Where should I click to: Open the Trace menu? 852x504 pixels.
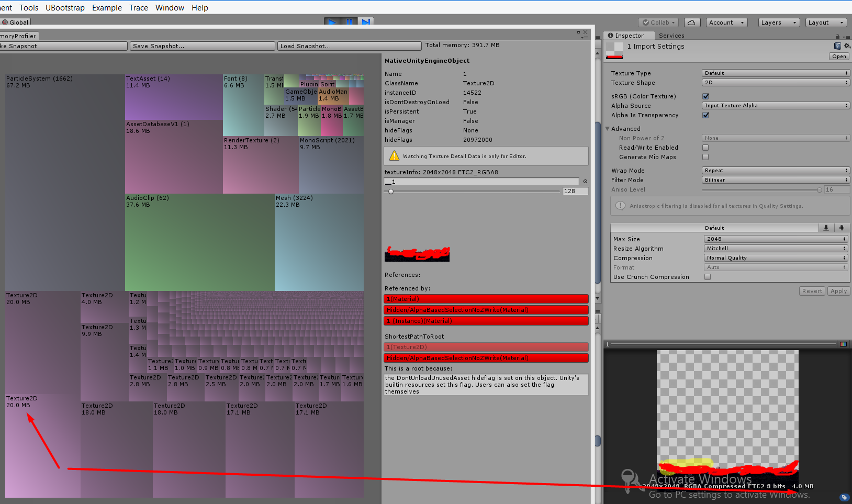tap(139, 8)
